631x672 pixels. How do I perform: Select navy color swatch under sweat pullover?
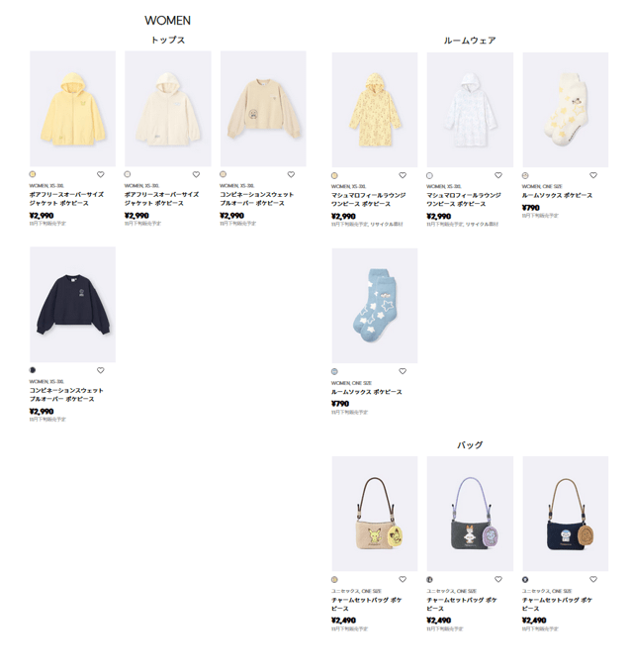click(x=32, y=370)
